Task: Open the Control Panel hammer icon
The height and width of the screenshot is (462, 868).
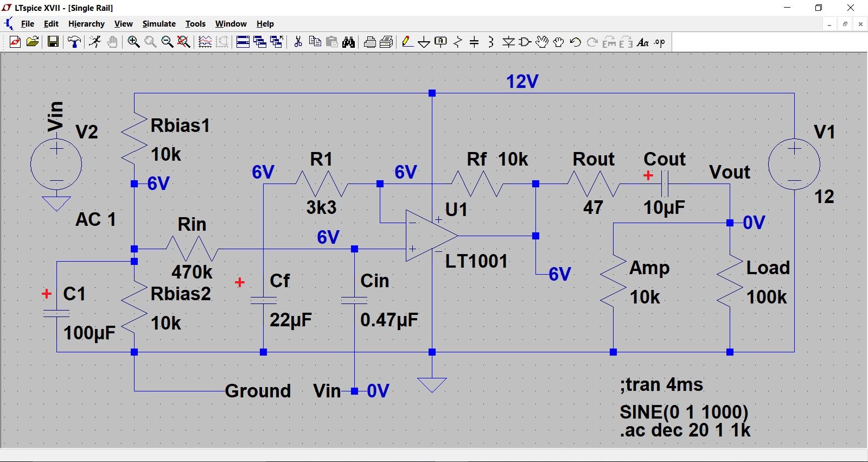Action: point(74,42)
